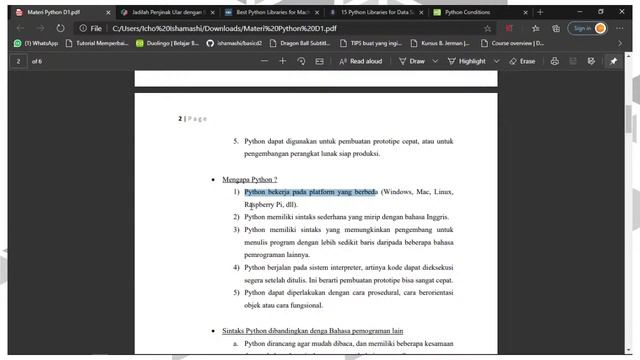
Task: Switch to 15 Python Libraries for Data tab
Action: pyautogui.click(x=376, y=12)
